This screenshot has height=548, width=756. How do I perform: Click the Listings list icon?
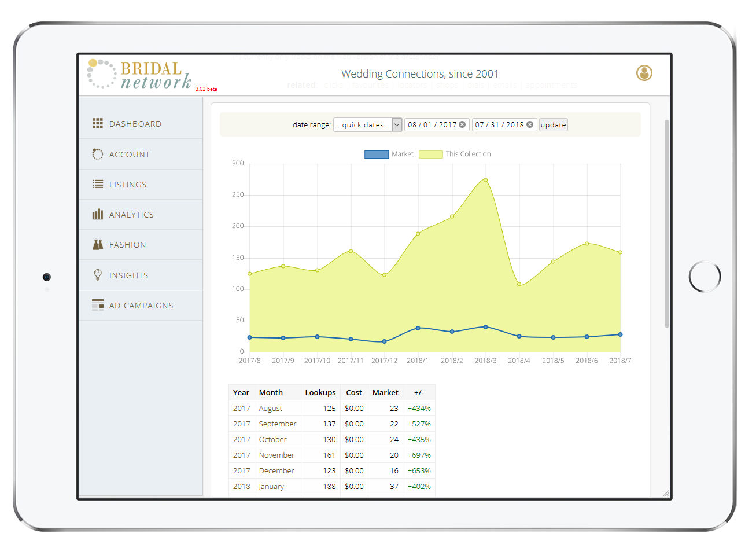pos(98,184)
